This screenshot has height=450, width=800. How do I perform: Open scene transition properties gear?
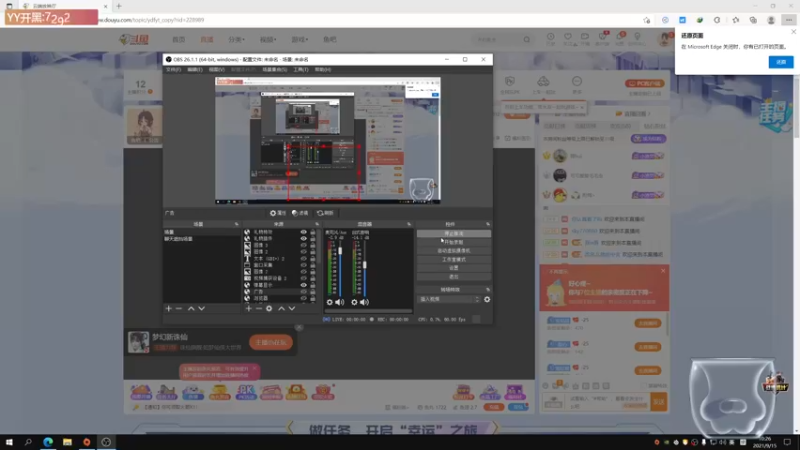[487, 299]
